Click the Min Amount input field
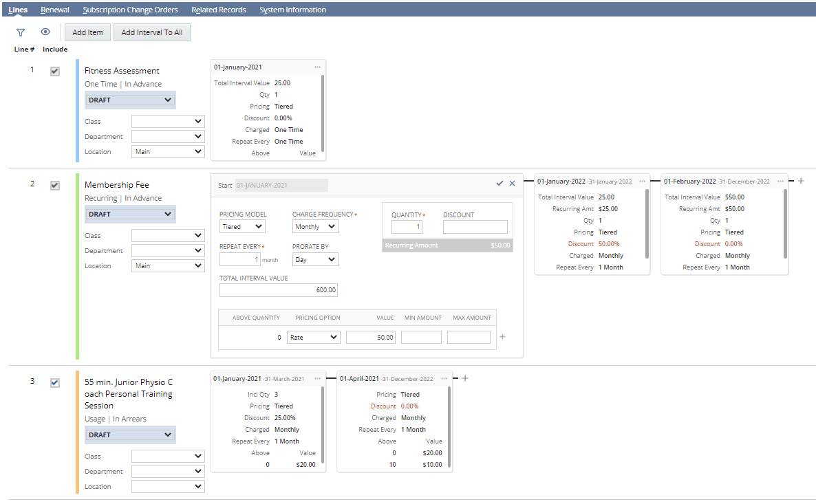816x504 pixels. point(421,338)
